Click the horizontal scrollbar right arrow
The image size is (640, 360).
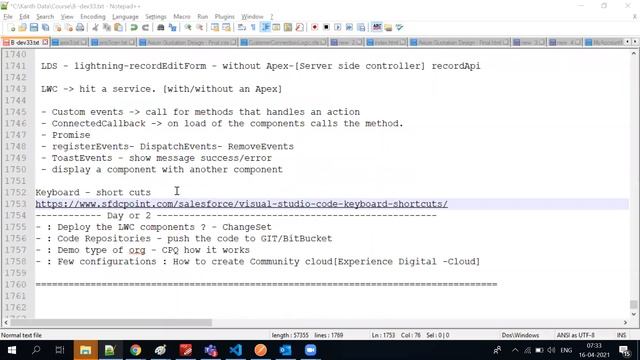coord(625,322)
